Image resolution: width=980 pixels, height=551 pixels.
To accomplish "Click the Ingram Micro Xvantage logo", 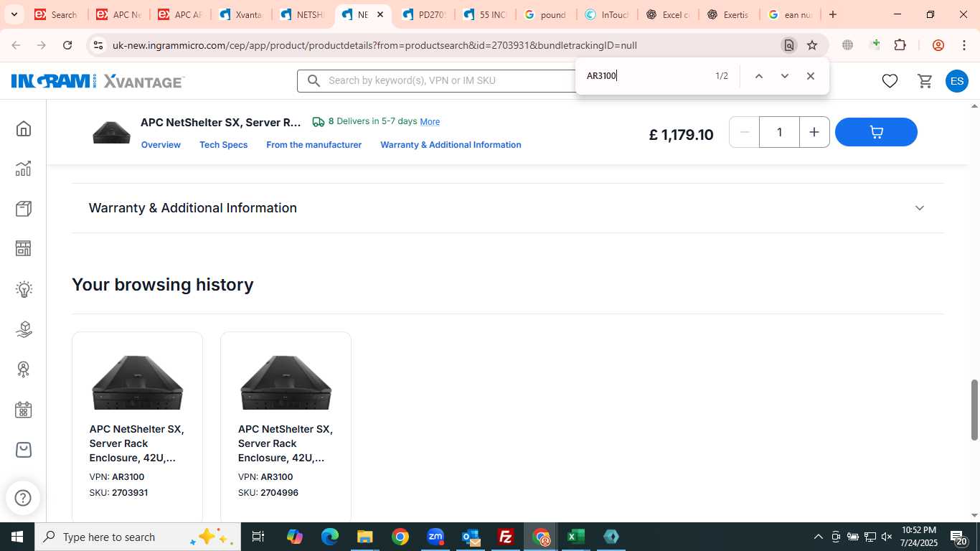I will [x=98, y=81].
